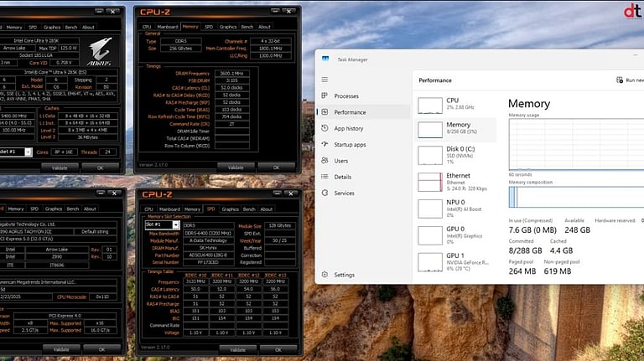The width and height of the screenshot is (644, 361).
Task: Open the Users page in Task Manager
Action: pos(340,161)
